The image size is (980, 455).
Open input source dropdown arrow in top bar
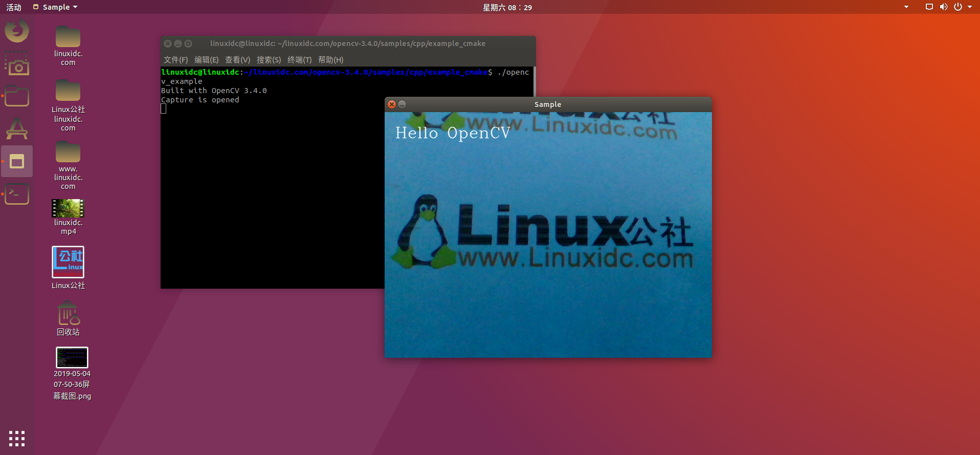coord(906,7)
